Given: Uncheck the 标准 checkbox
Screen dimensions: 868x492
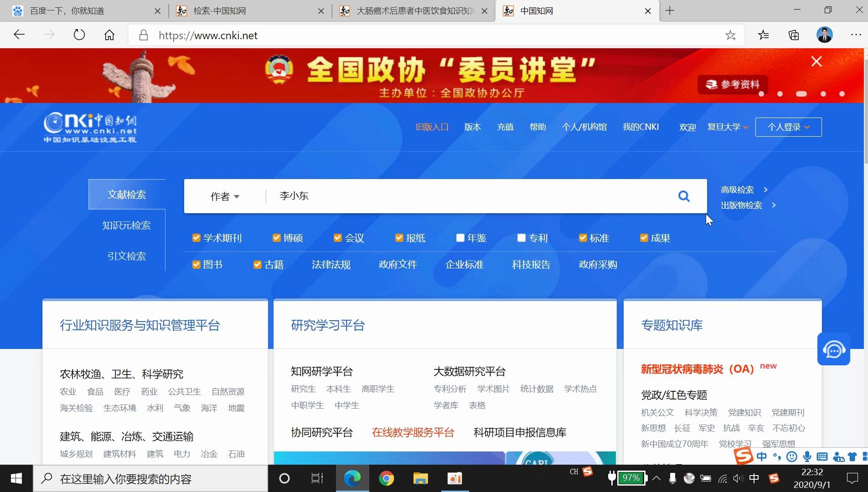Looking at the screenshot, I should pyautogui.click(x=583, y=238).
